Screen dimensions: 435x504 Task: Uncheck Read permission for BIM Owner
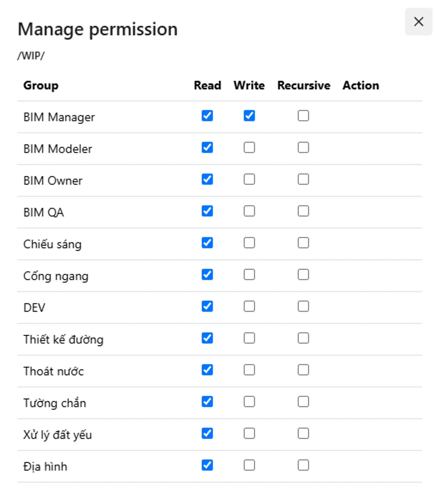(x=207, y=179)
